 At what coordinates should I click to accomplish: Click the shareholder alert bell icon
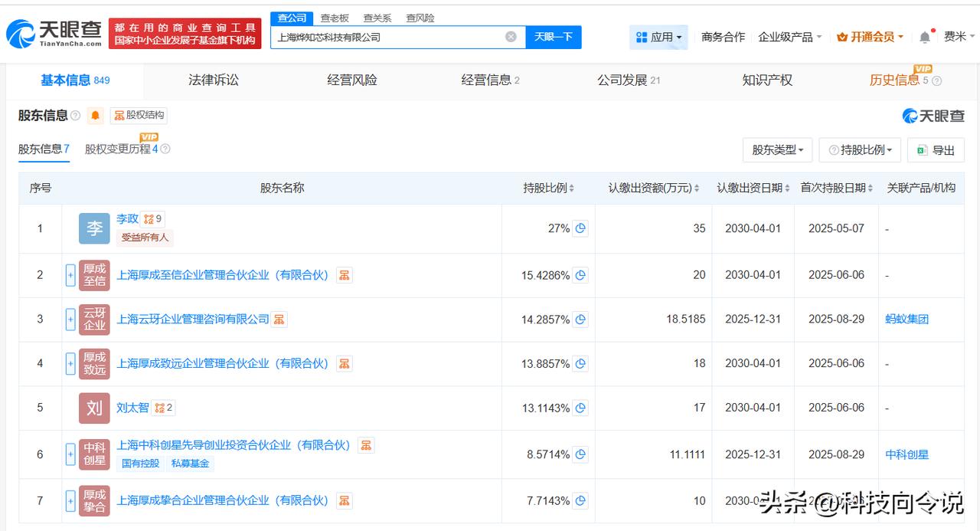coord(95,116)
